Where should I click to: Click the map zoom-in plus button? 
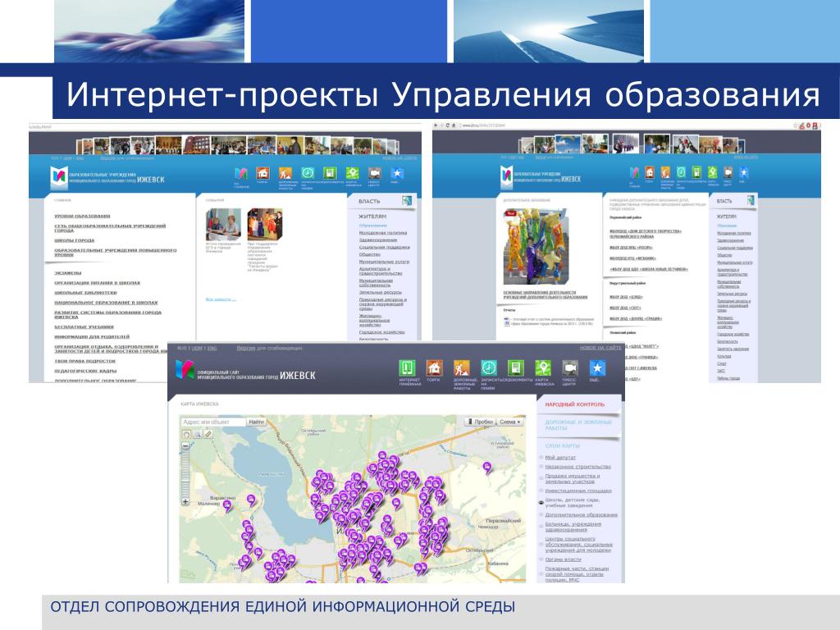(x=186, y=502)
